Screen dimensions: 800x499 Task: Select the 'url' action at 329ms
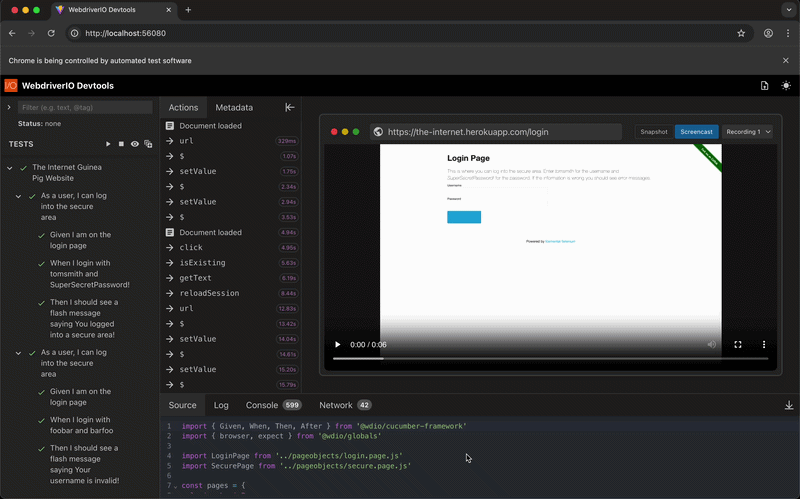(231, 141)
